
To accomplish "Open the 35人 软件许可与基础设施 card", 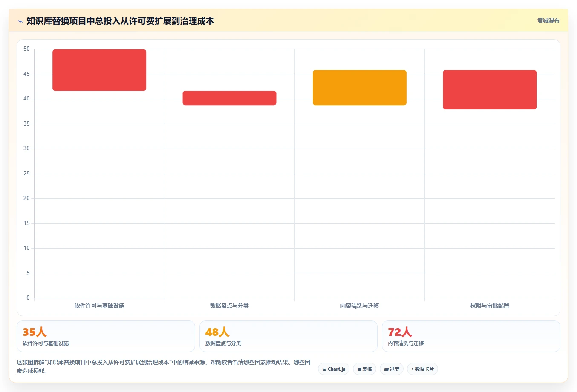I will [x=106, y=336].
